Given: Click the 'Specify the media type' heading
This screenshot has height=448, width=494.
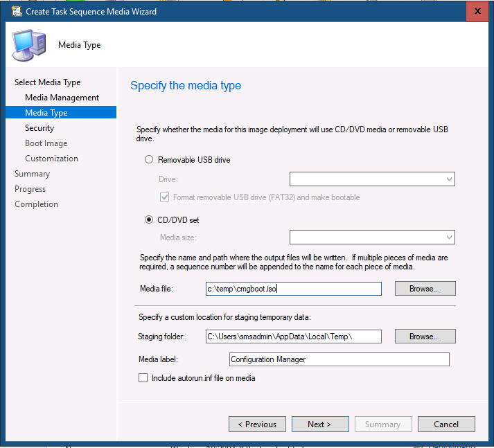Looking at the screenshot, I should point(186,86).
